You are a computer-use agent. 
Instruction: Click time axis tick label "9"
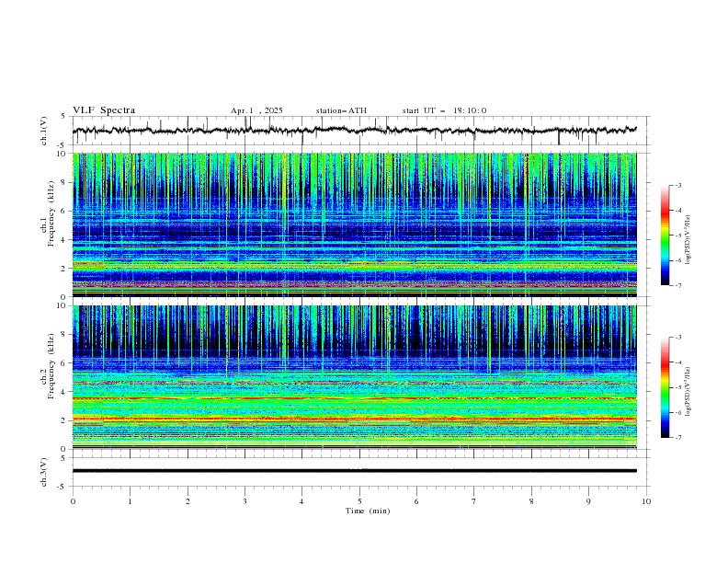pyautogui.click(x=588, y=501)
